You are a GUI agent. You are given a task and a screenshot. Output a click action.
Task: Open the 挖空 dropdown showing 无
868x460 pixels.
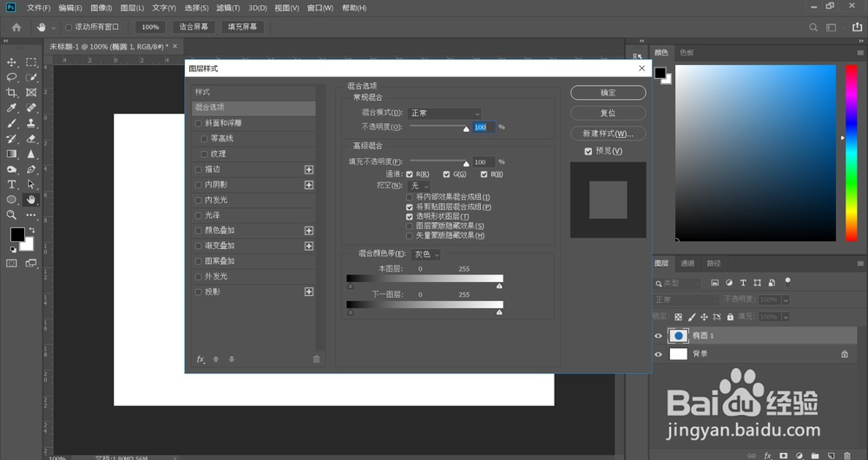pyautogui.click(x=418, y=186)
